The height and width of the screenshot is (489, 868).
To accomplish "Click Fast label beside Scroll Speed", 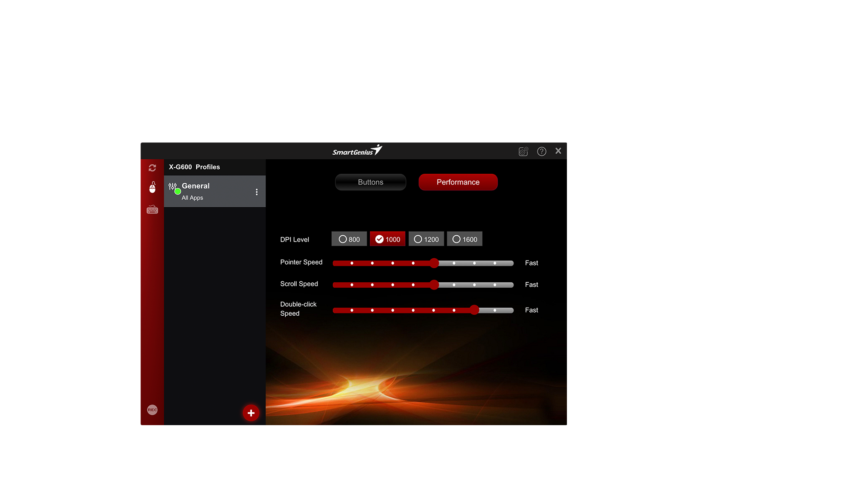I will click(531, 285).
